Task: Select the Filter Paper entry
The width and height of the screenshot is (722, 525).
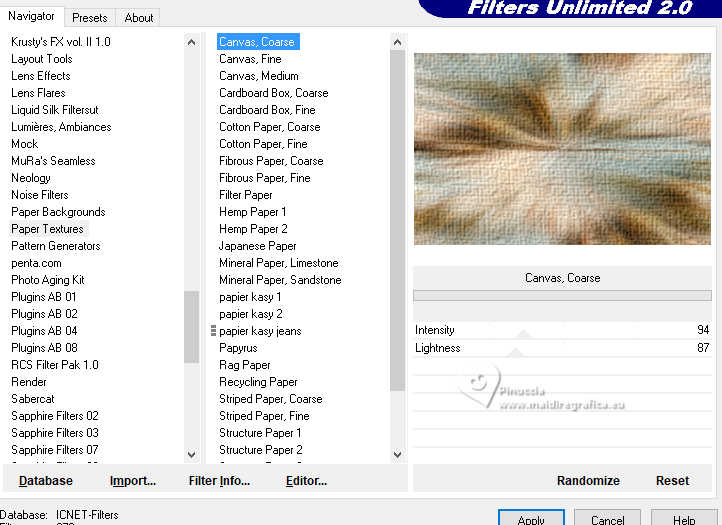Action: point(246,195)
